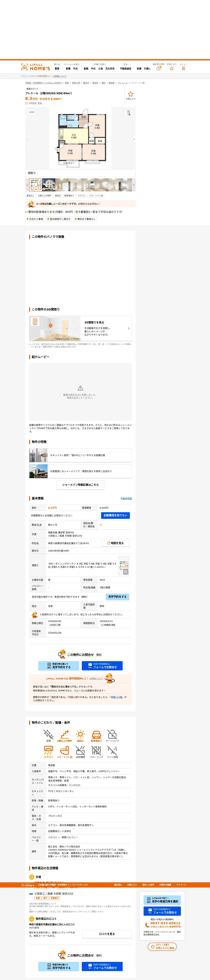Click 見学予約をする below basic info
210x980 pixels.
[x=59, y=666]
